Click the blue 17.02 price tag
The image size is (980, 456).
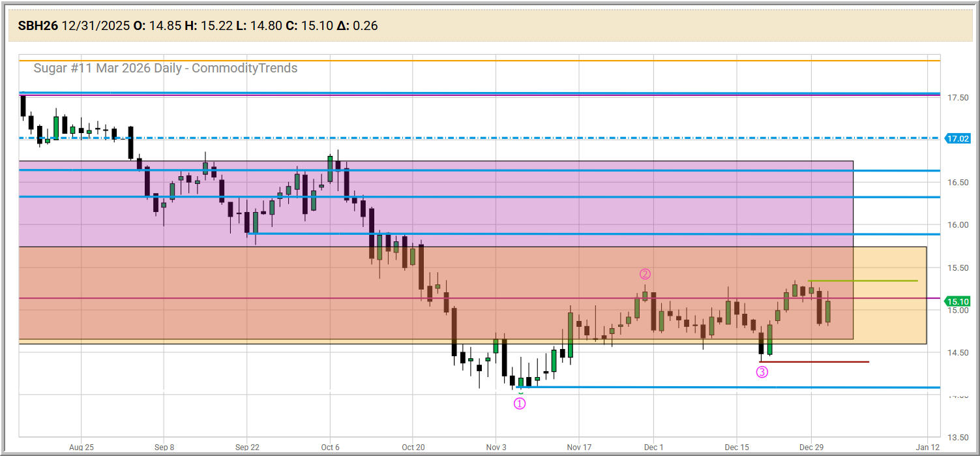click(x=957, y=138)
